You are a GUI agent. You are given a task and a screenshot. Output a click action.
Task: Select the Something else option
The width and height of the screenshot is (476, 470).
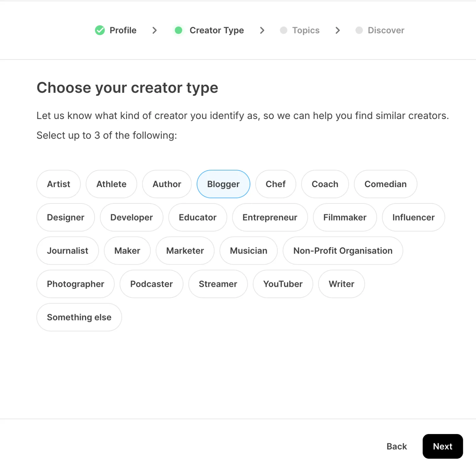pos(79,317)
